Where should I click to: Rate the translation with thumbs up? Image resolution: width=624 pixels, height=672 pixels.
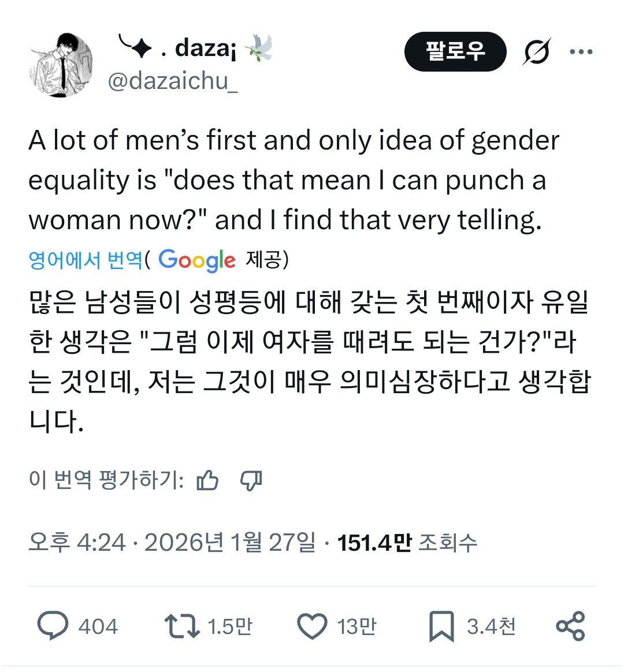[x=207, y=480]
